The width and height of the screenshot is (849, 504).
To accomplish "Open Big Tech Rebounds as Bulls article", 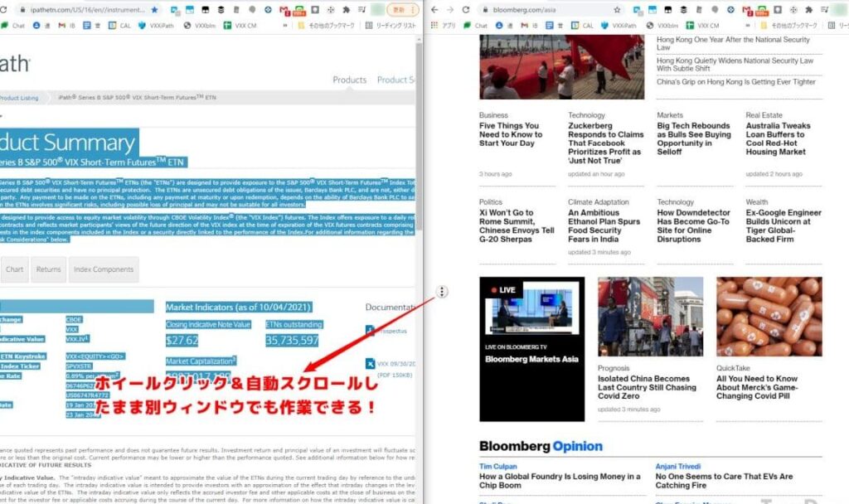I will tap(694, 138).
